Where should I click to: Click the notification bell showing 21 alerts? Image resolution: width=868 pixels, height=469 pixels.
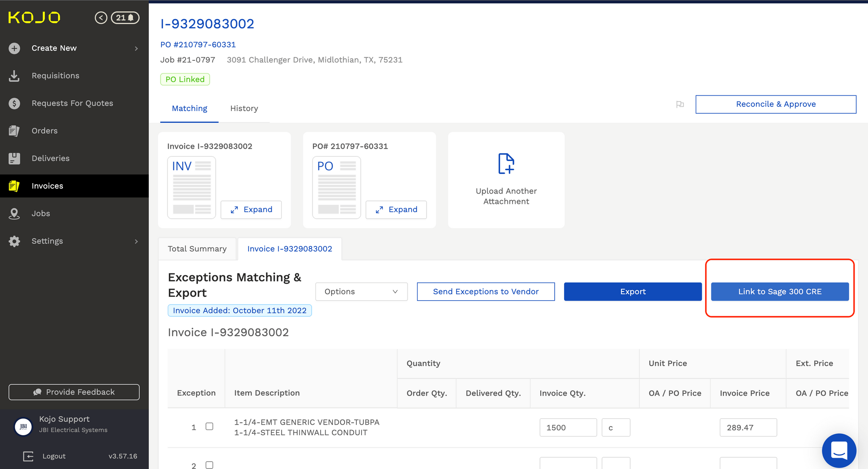tap(125, 17)
